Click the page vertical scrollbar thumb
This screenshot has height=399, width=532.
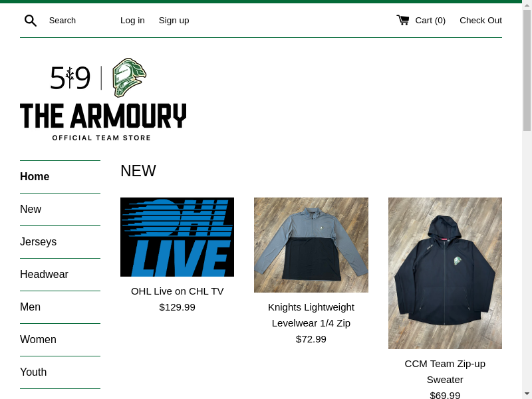(x=527, y=70)
